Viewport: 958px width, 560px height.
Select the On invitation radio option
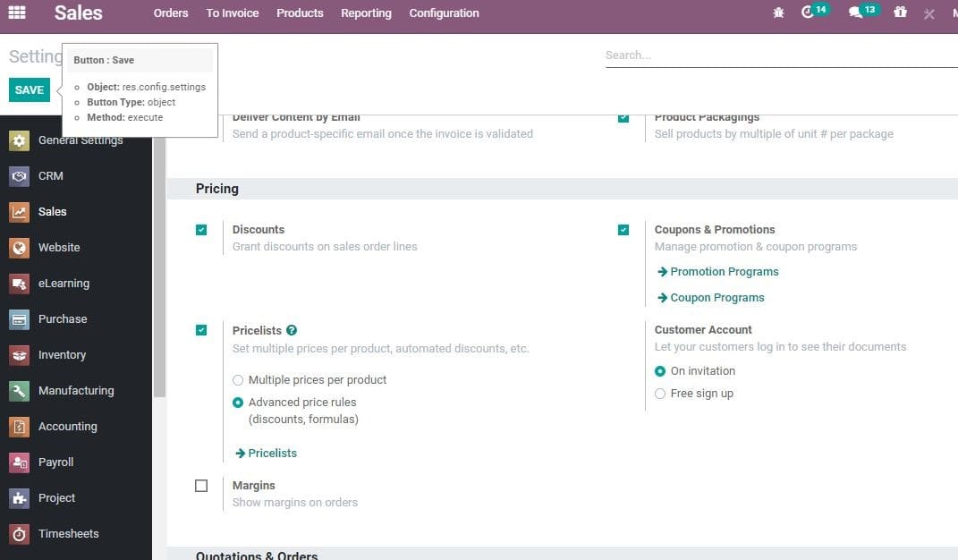659,370
